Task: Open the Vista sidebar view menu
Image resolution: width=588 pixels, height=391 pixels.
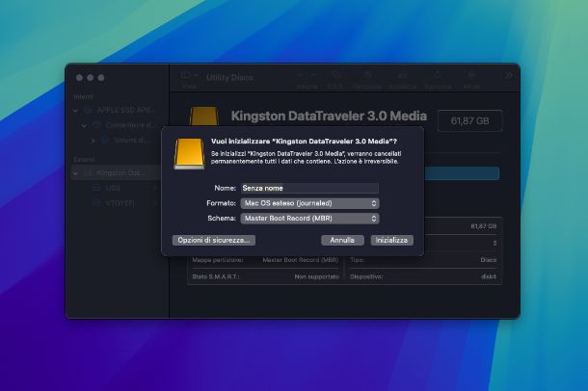Action: 189,75
